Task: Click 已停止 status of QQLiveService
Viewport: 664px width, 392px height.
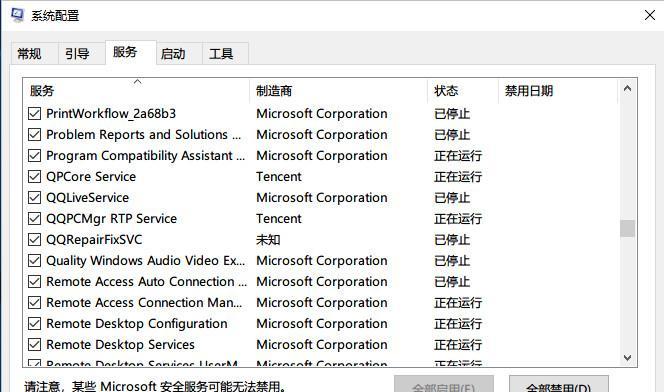Action: click(452, 198)
